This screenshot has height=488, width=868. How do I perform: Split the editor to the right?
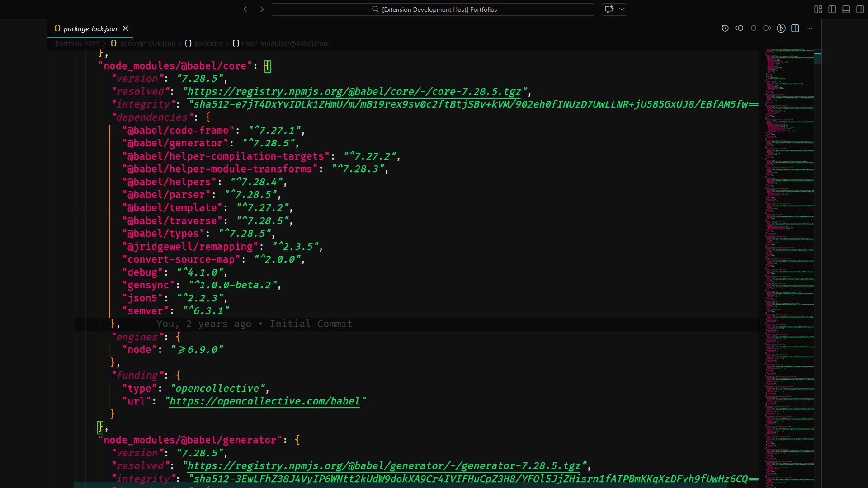(796, 28)
